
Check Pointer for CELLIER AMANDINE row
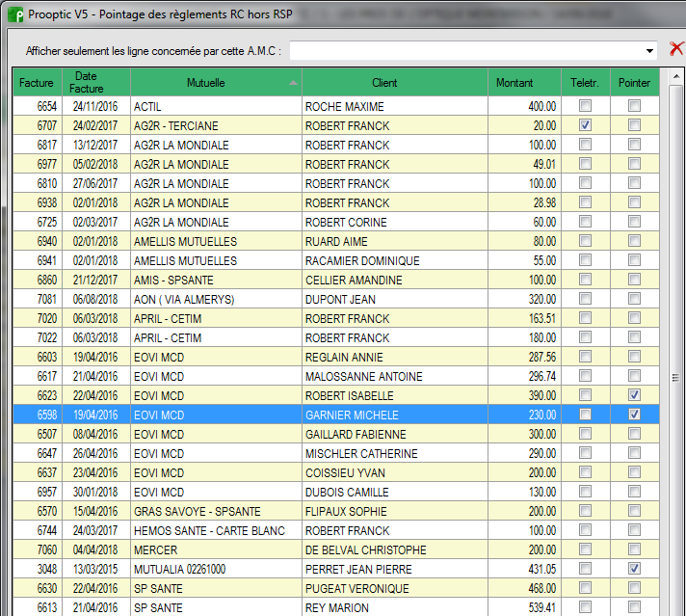point(634,280)
